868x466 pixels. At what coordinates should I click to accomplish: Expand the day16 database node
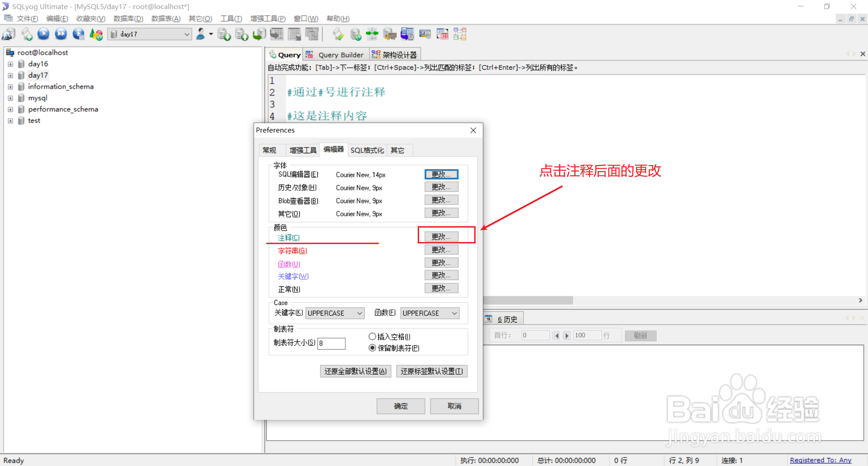coord(10,64)
